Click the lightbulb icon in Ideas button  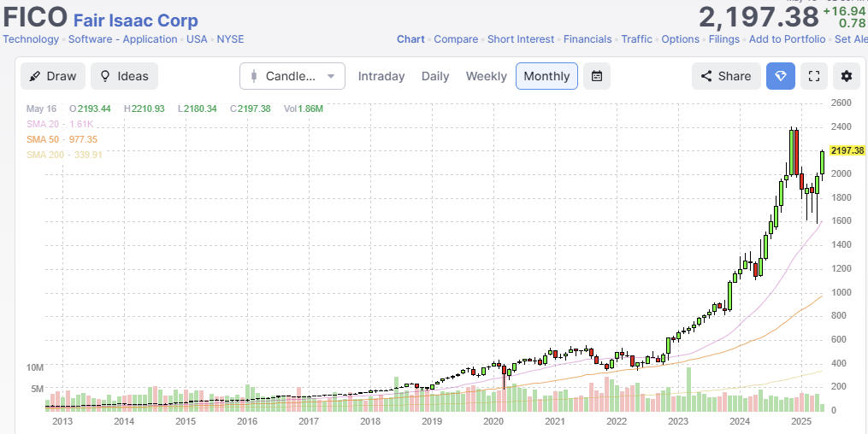105,76
